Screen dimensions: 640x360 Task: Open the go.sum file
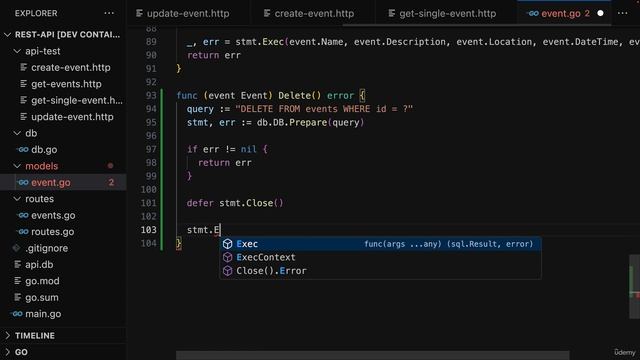point(63,297)
